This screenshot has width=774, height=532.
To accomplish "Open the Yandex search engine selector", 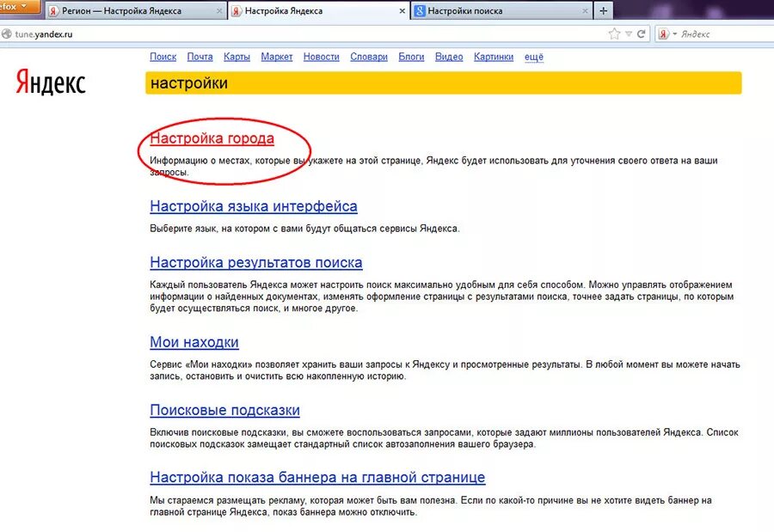I will [667, 34].
